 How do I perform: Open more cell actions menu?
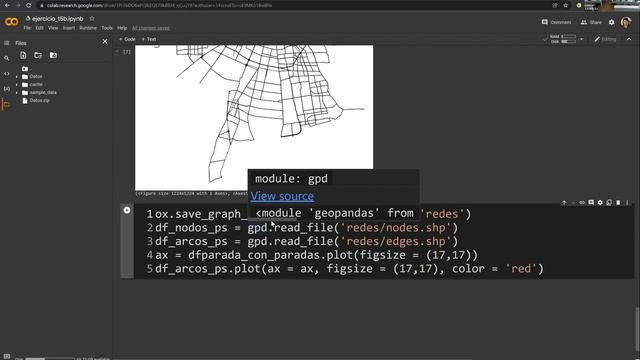click(x=627, y=202)
